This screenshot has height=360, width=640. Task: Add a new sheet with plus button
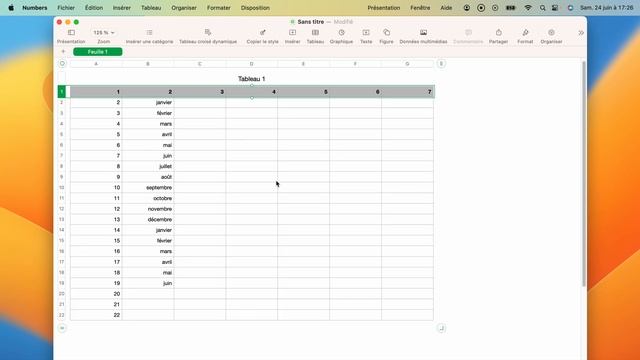coord(63,51)
